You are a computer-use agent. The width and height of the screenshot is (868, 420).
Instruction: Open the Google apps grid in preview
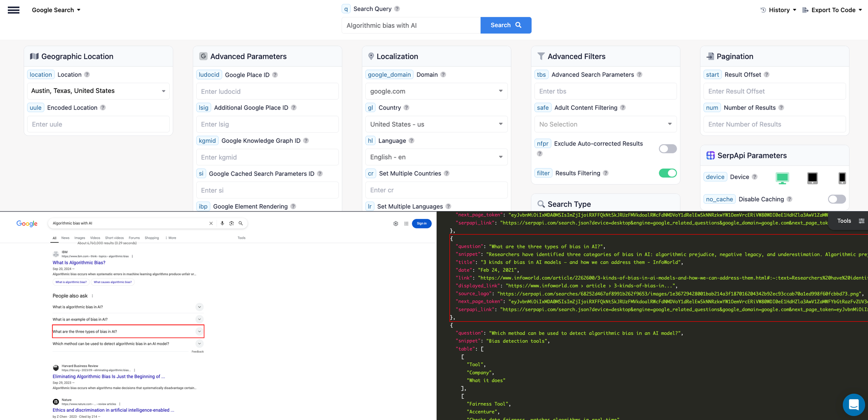pyautogui.click(x=406, y=224)
